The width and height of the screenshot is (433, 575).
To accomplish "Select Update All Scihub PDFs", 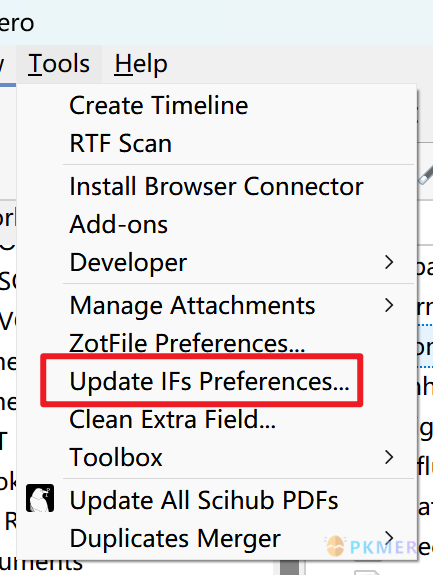I will (x=204, y=500).
